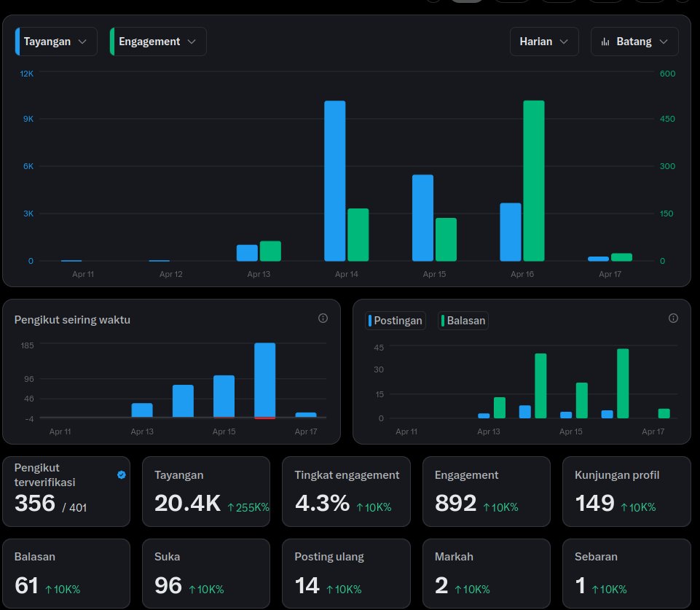Click the Apr 17 label on main chart
Image resolution: width=700 pixels, height=610 pixels.
click(610, 274)
